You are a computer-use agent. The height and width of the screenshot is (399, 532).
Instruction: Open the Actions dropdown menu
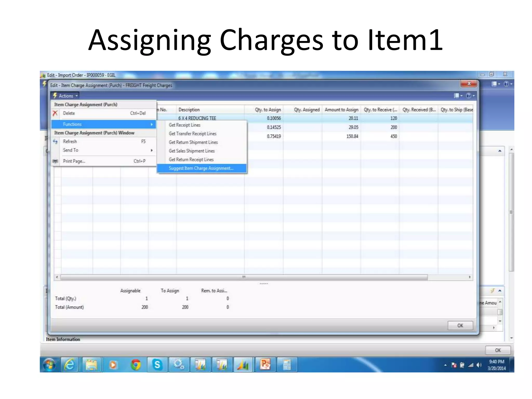[x=65, y=96]
